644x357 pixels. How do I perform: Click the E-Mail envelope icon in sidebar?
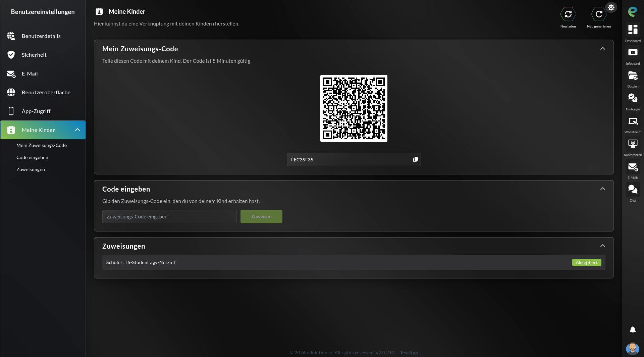point(11,74)
